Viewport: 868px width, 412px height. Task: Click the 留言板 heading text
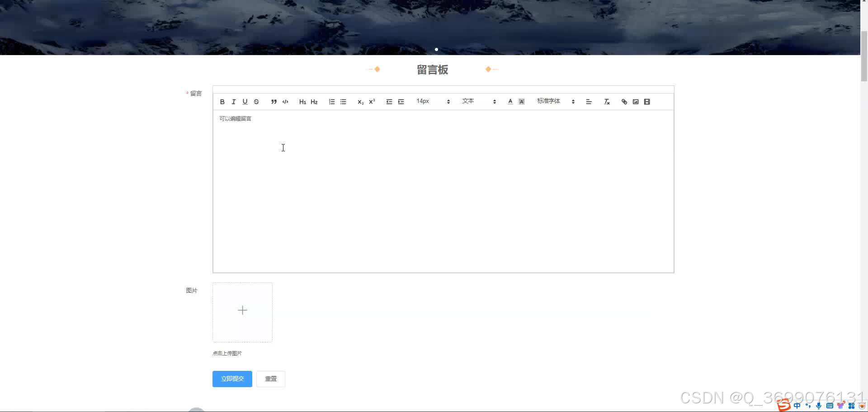pyautogui.click(x=432, y=70)
